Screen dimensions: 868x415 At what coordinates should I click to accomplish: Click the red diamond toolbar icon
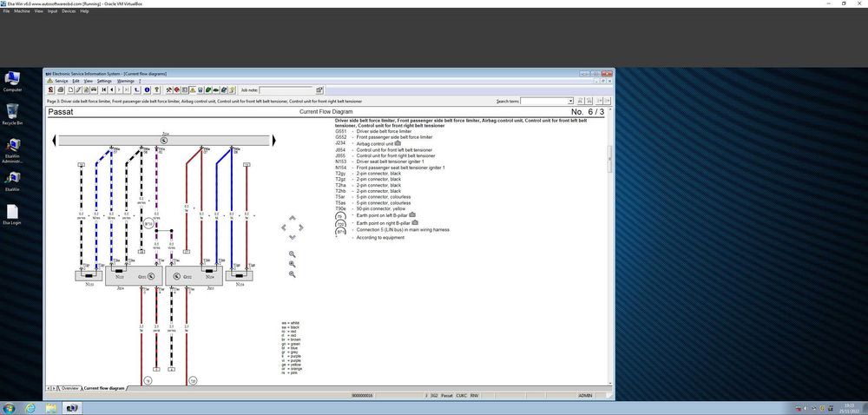click(x=176, y=89)
